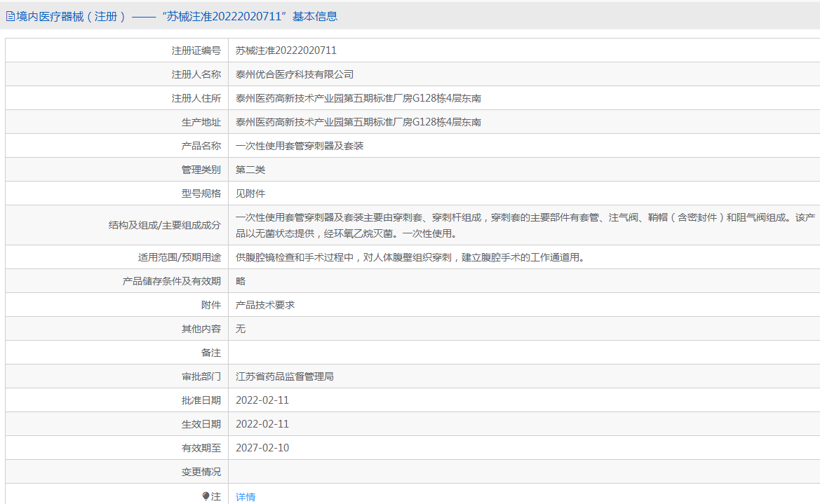Click the 审批部门 row label

[x=201, y=376]
